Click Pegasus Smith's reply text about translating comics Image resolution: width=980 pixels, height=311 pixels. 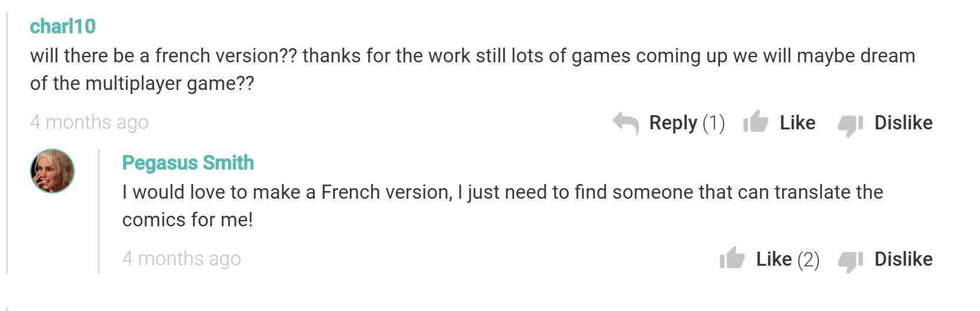pos(503,206)
